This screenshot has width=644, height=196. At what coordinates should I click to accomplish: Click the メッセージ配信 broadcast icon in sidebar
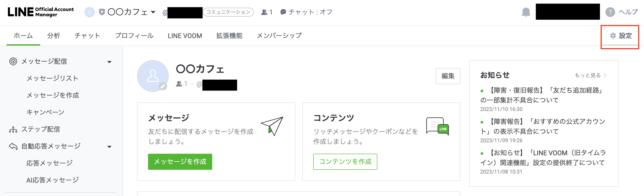pos(13,61)
